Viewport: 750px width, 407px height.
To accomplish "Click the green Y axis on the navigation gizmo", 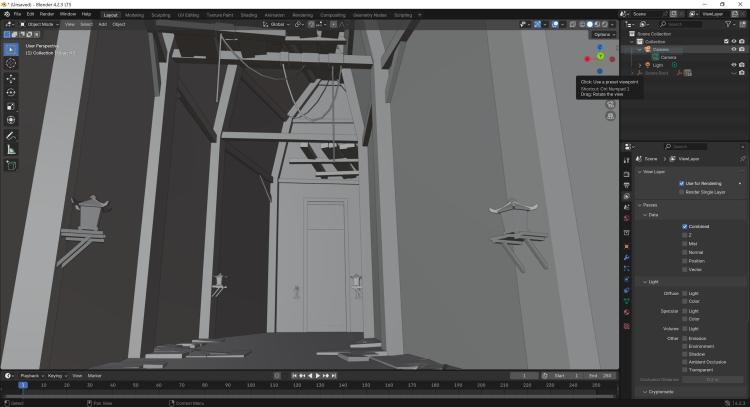I will coord(600,56).
